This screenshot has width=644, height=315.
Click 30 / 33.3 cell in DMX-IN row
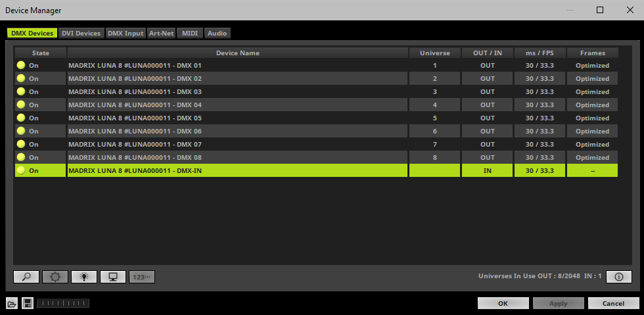point(540,171)
